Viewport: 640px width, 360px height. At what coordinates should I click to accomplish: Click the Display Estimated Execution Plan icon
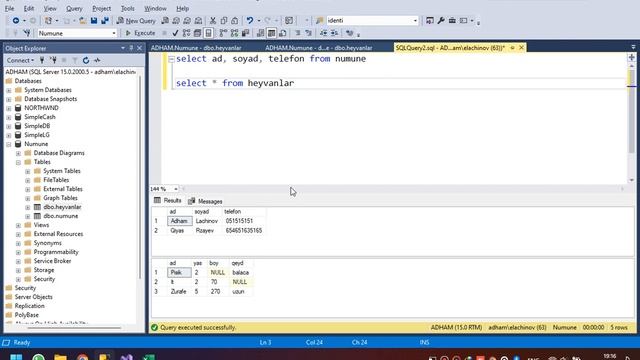coord(187,33)
